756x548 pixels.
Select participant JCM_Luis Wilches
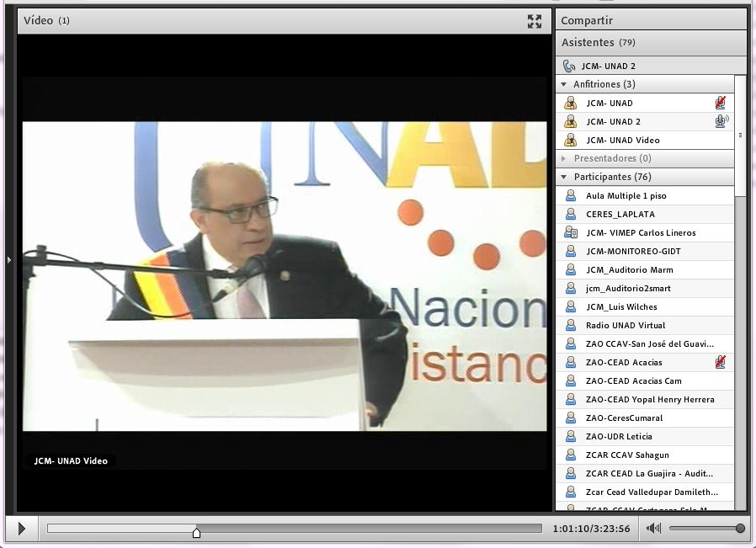645,306
